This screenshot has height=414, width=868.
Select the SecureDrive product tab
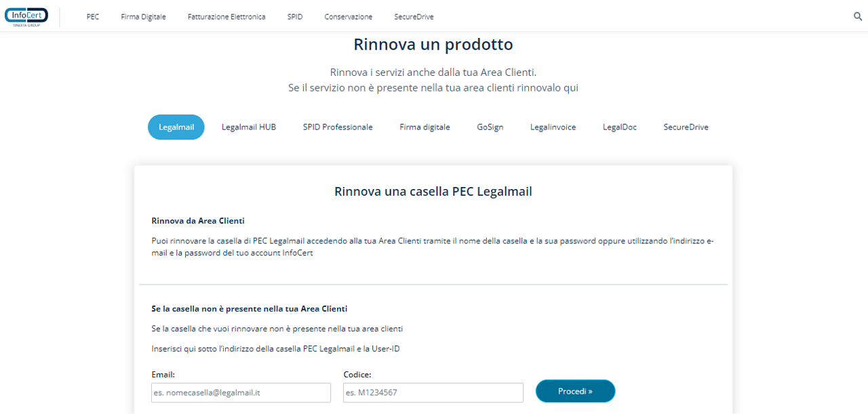coord(686,127)
